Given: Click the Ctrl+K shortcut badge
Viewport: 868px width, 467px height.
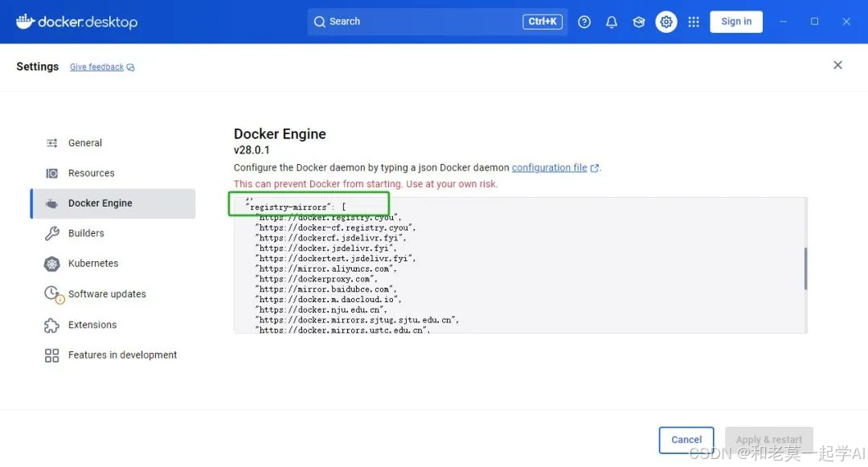Looking at the screenshot, I should (542, 22).
